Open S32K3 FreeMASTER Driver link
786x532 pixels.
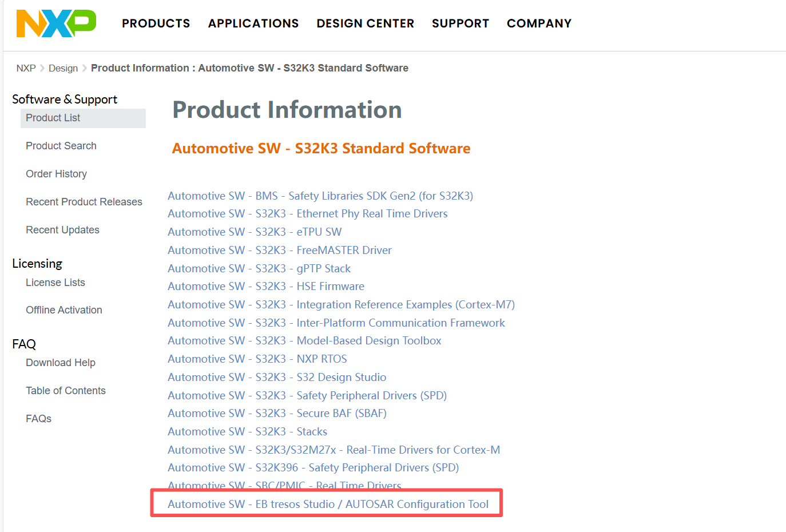pos(280,250)
